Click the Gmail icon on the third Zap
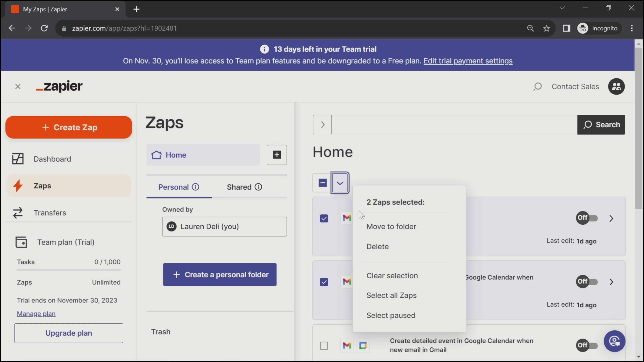 coord(347,346)
